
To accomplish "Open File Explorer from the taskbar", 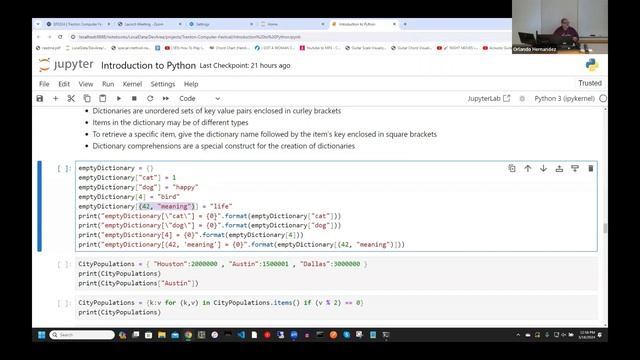I will coord(162,335).
